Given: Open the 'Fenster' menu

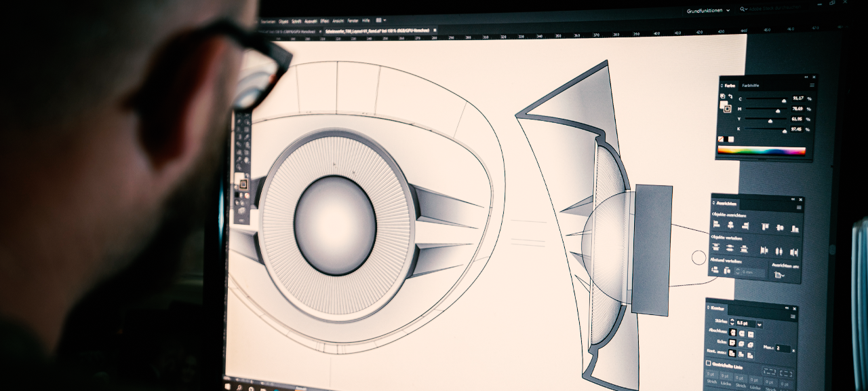Looking at the screenshot, I should click(353, 21).
